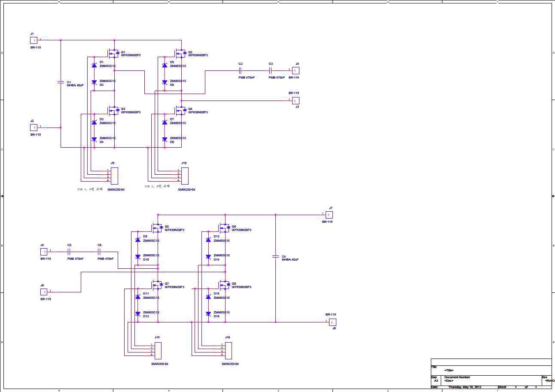Select the D8 zener diode symbol
This screenshot has height=392, width=555.
[x=165, y=139]
